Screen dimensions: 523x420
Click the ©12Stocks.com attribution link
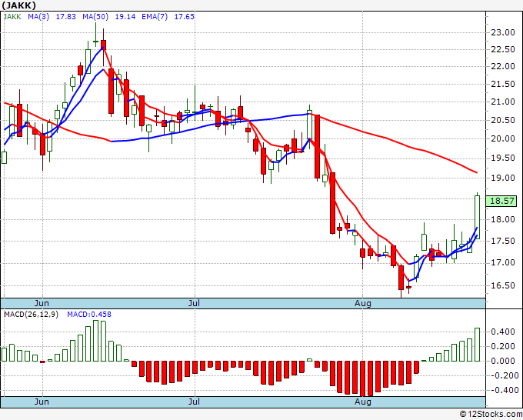(491, 415)
